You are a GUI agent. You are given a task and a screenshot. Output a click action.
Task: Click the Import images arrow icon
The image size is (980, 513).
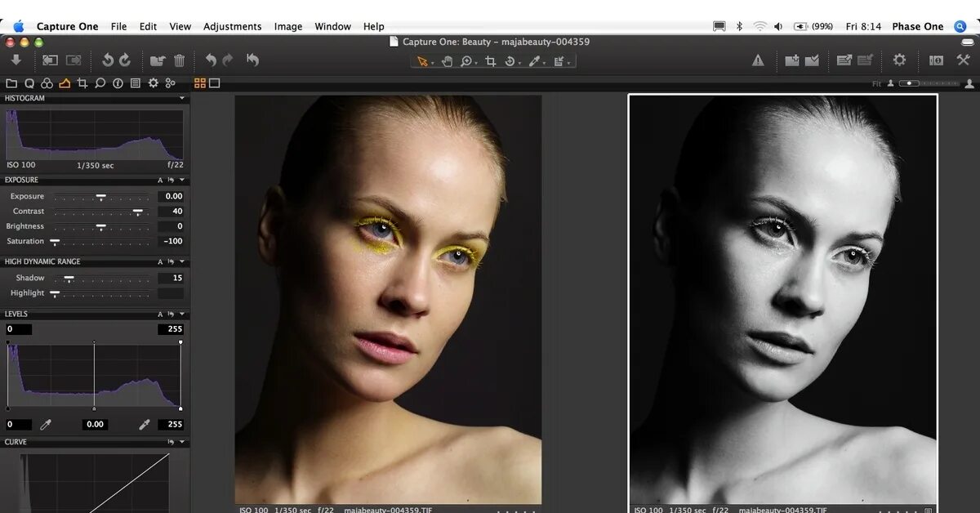pos(16,60)
